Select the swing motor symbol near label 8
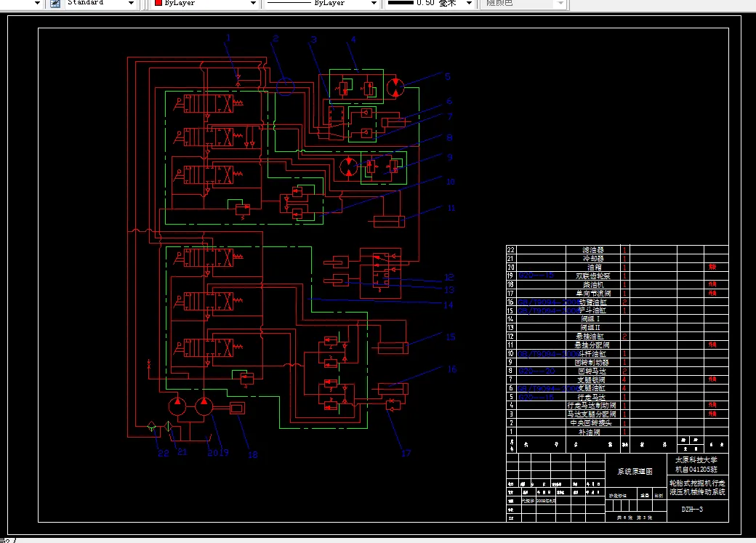This screenshot has height=543, width=756. (349, 167)
